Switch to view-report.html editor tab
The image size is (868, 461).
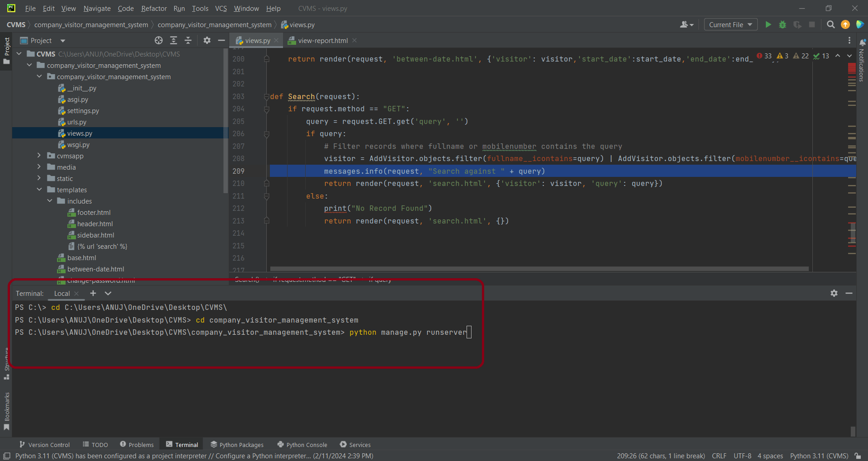[x=322, y=41]
